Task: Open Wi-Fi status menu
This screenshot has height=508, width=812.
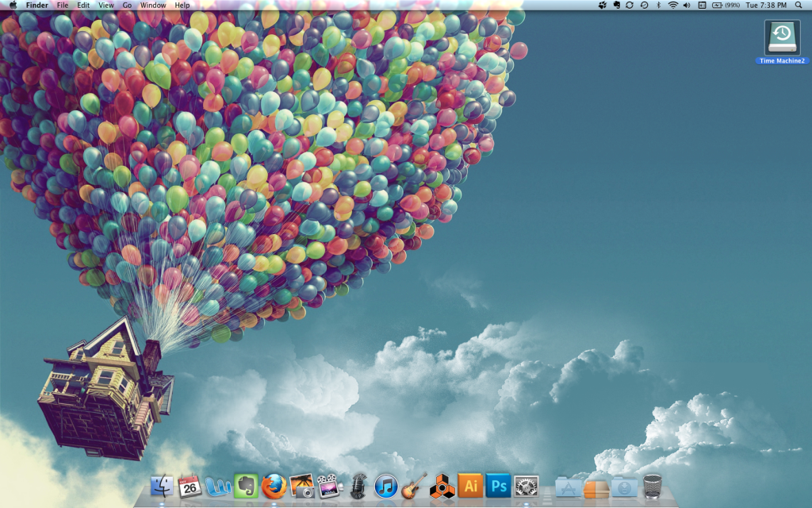Action: [672, 6]
